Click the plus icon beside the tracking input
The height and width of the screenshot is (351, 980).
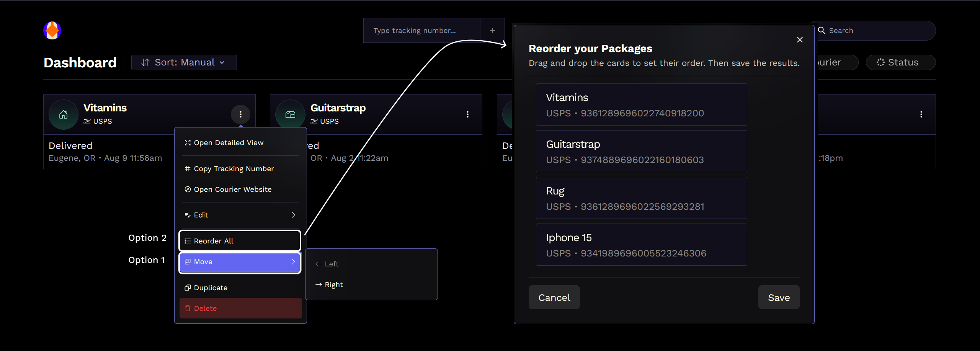tap(492, 30)
